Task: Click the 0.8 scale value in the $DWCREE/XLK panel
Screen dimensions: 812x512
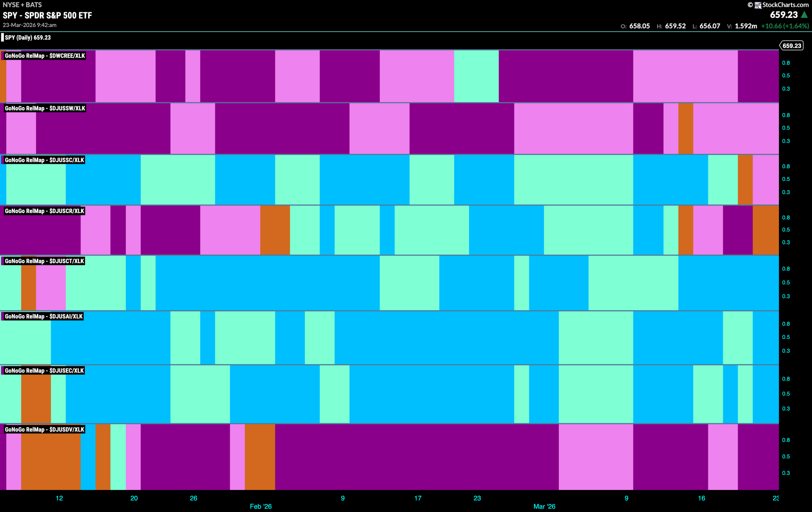Action: click(x=786, y=63)
